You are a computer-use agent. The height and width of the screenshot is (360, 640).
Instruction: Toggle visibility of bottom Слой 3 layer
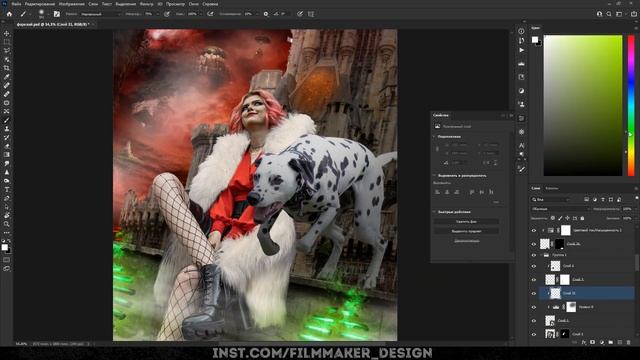tap(533, 334)
